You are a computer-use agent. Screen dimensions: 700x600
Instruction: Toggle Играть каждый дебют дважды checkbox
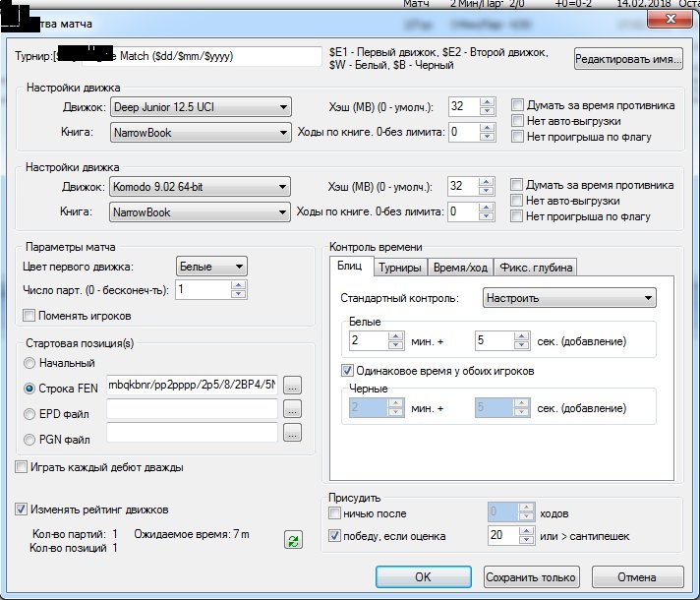23,467
